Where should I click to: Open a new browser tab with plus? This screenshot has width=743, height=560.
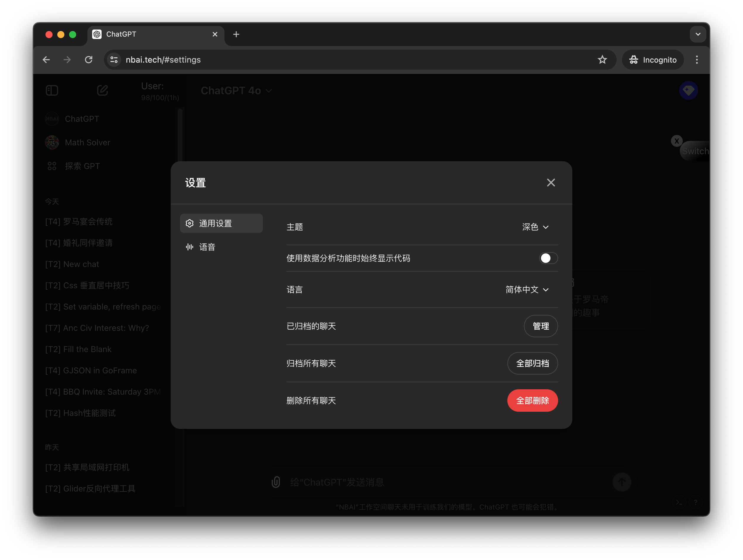click(236, 34)
